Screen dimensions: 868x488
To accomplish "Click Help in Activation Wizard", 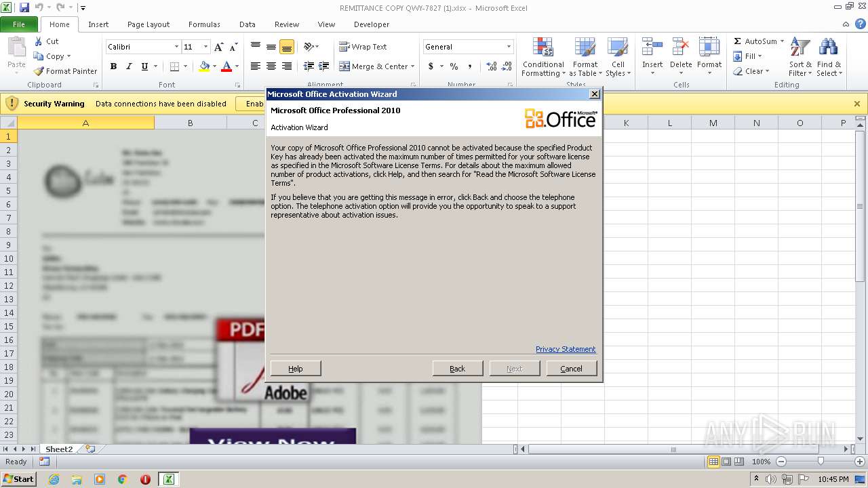I will [x=296, y=369].
